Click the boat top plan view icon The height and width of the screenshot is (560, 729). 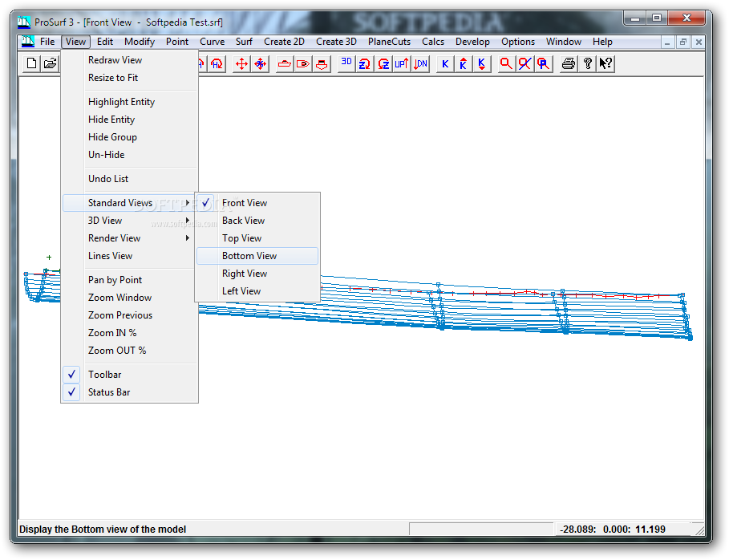click(303, 63)
